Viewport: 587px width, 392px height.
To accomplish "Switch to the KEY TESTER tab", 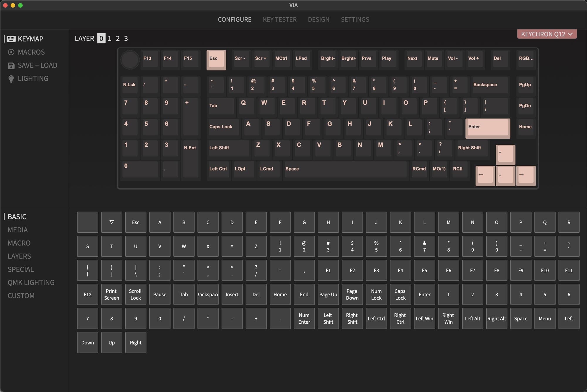I will point(279,19).
